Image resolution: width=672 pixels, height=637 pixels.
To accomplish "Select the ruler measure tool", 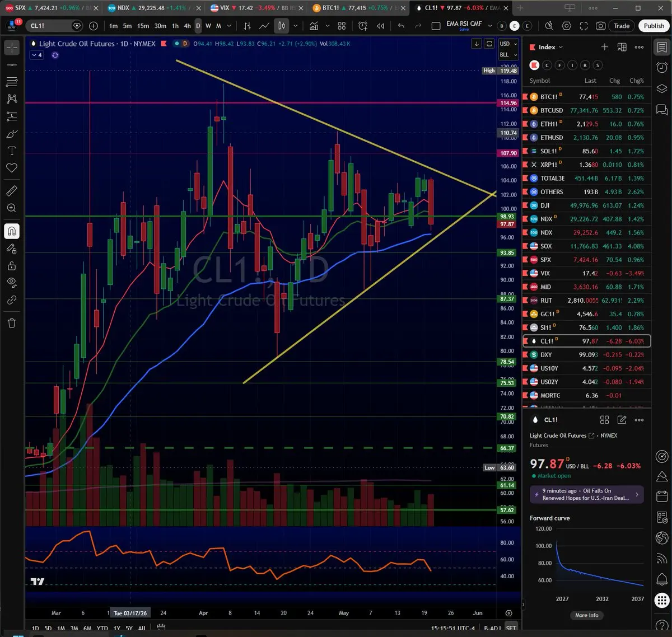I will tap(12, 191).
